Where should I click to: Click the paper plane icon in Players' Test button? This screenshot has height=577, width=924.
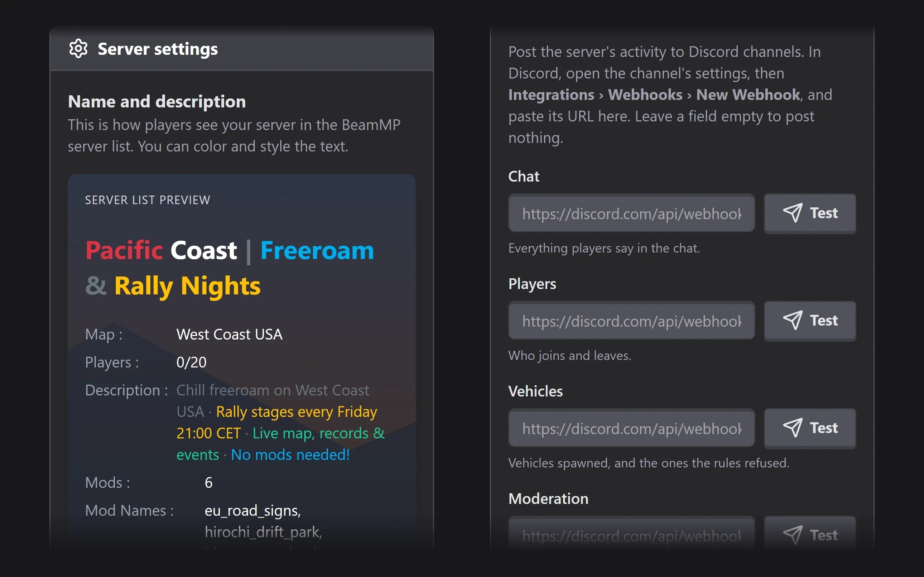pos(792,320)
